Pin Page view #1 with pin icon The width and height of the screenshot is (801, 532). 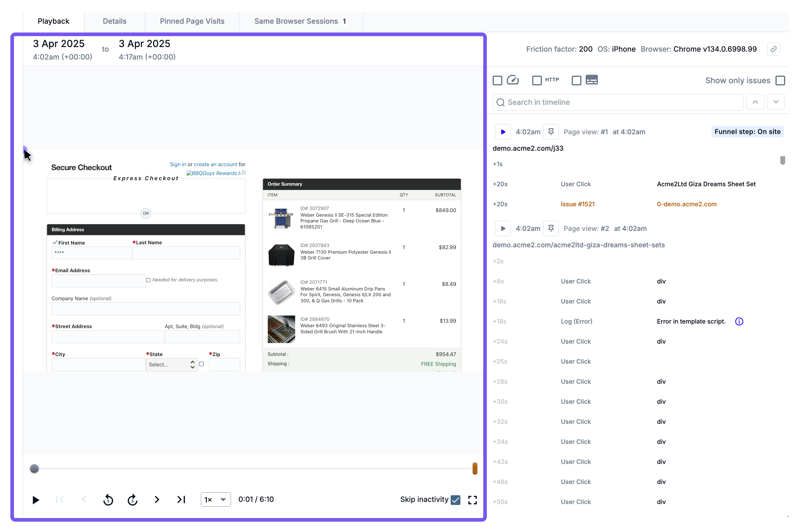(551, 132)
